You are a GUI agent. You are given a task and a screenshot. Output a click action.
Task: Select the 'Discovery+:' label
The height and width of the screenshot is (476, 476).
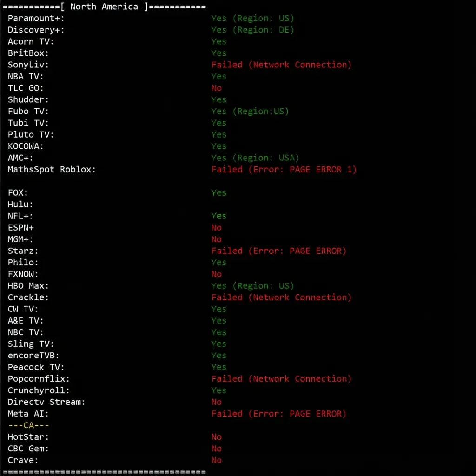click(x=36, y=30)
